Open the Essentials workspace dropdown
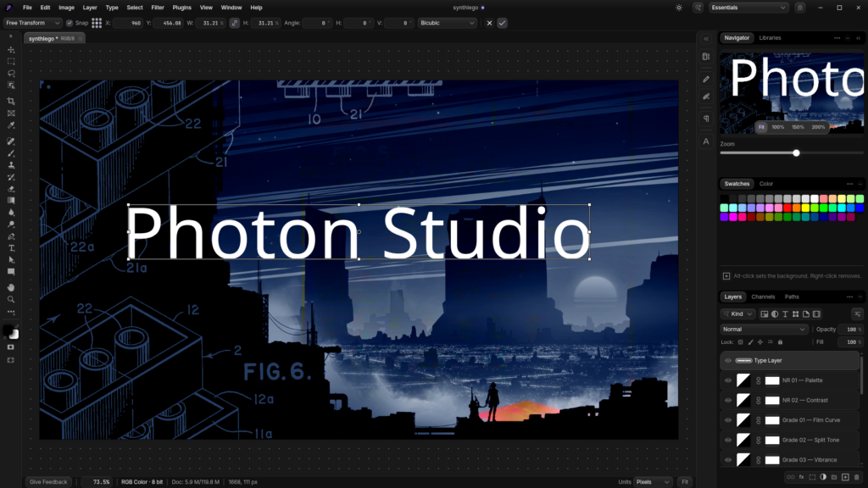868x488 pixels. pyautogui.click(x=748, y=8)
